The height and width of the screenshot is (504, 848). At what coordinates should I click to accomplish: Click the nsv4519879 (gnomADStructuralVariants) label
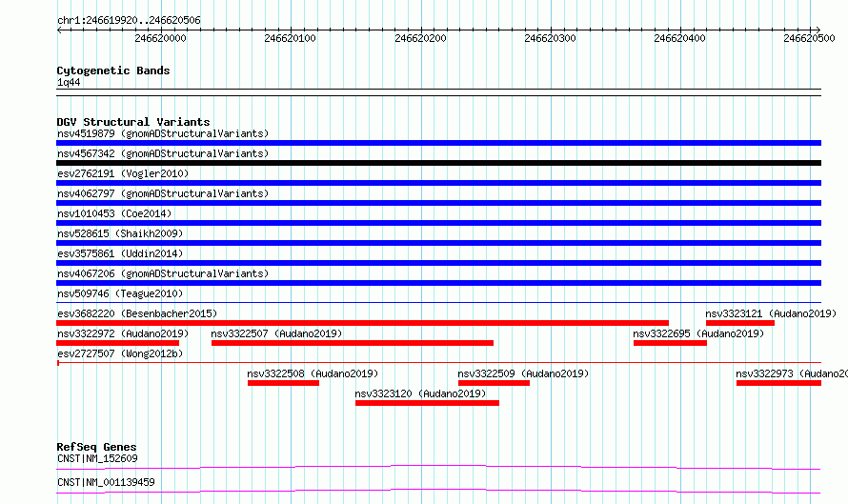coord(163,133)
